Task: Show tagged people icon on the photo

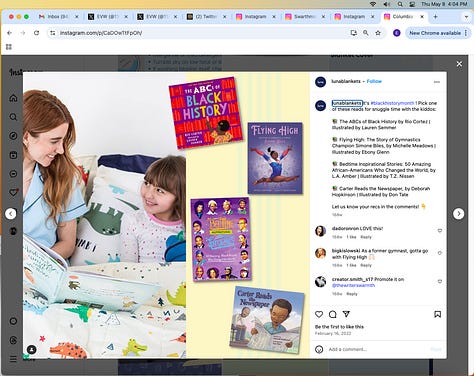Action: pyautogui.click(x=32, y=349)
